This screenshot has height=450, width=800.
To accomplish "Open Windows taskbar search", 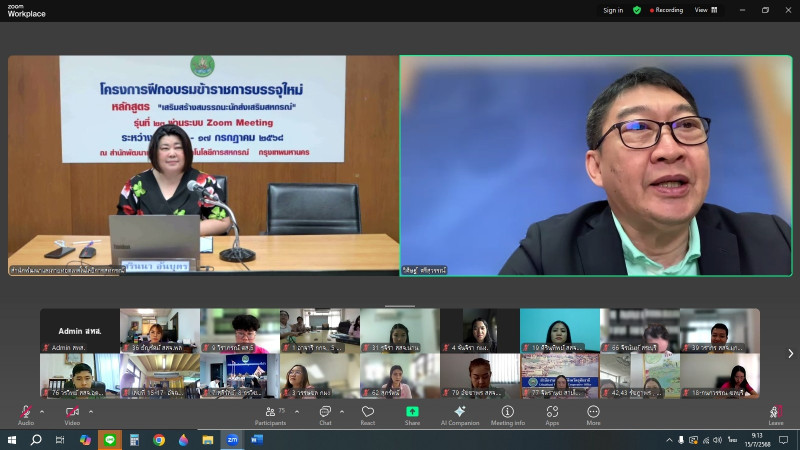I will (x=36, y=440).
